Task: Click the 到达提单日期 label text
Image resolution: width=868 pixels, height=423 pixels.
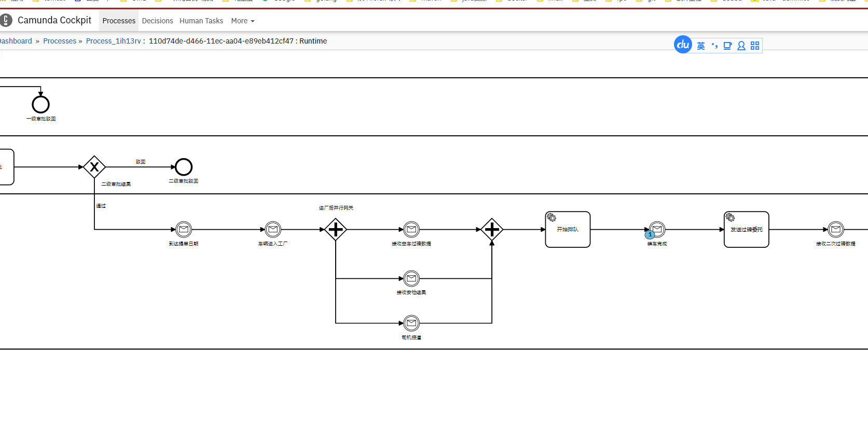Action: 184,244
